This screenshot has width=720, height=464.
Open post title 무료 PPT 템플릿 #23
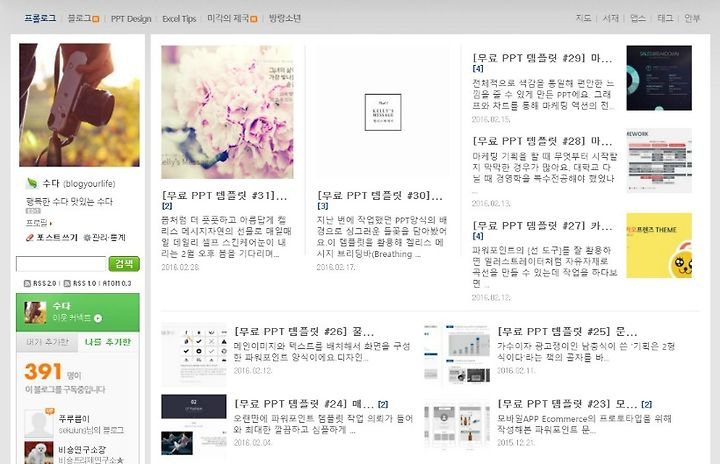coord(567,404)
